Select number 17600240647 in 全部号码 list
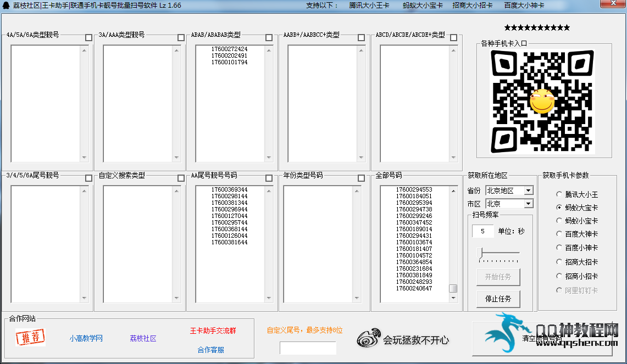Screen dimensions: 627x364 pos(414,288)
